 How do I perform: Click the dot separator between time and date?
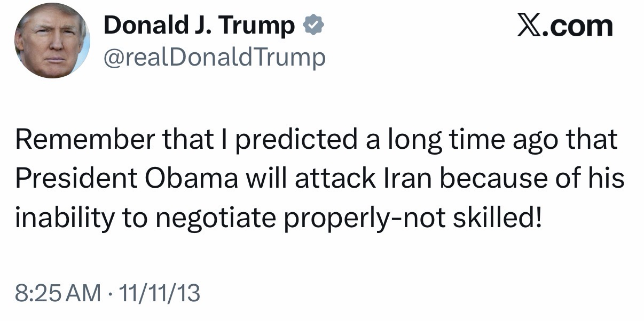[109, 293]
